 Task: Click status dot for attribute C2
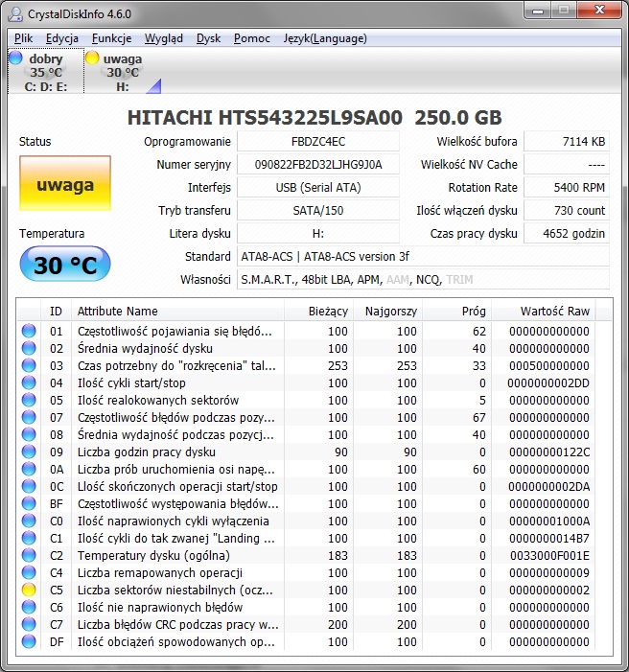(x=29, y=555)
